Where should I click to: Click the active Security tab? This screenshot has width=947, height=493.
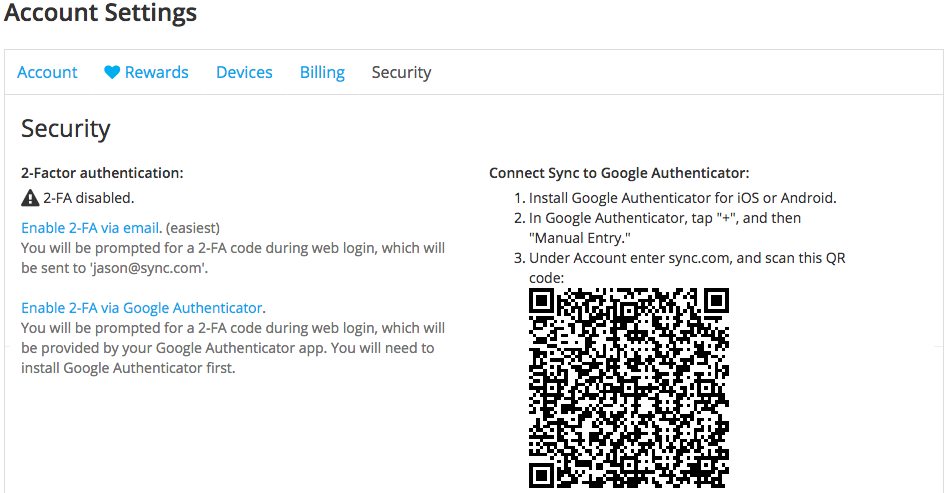coord(401,72)
